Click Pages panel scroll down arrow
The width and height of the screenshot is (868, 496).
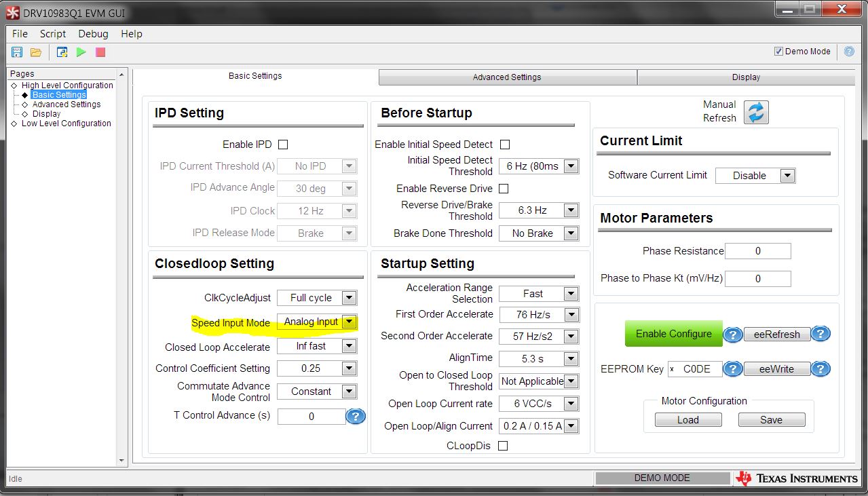coord(122,461)
